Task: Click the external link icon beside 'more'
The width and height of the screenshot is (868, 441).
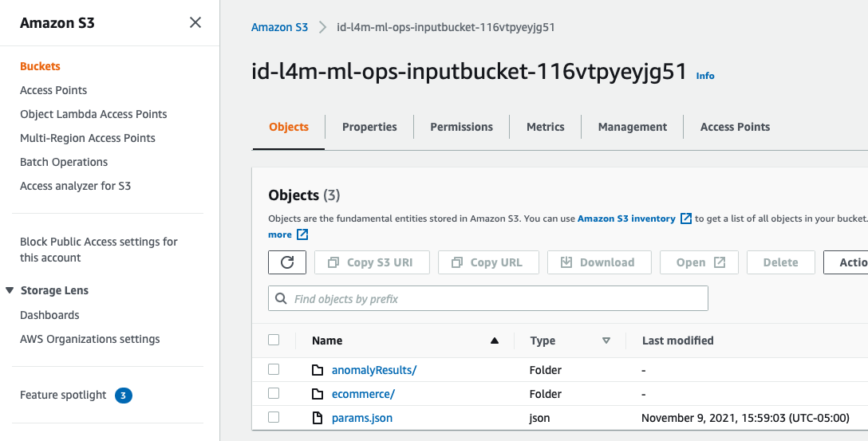Action: [x=302, y=234]
